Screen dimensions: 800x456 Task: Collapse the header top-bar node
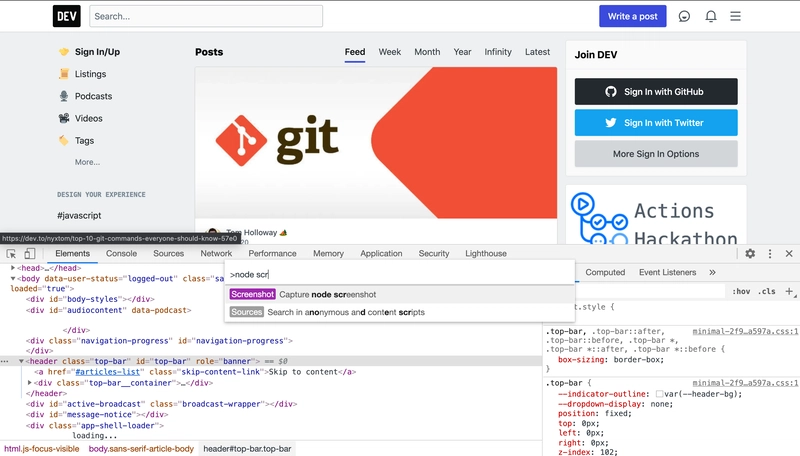point(21,361)
